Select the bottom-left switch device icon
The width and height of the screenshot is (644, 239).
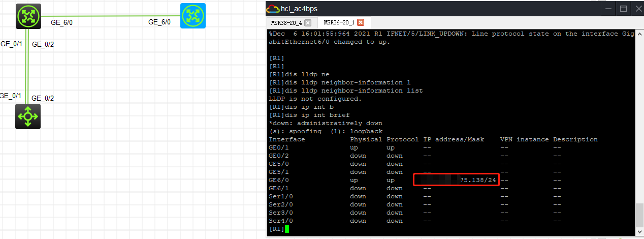click(x=27, y=116)
